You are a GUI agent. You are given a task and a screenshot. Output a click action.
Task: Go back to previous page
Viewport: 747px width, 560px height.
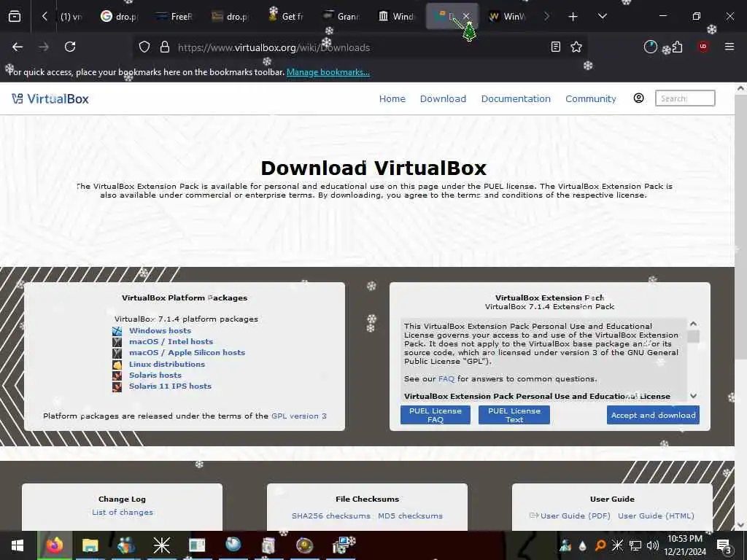coord(18,47)
